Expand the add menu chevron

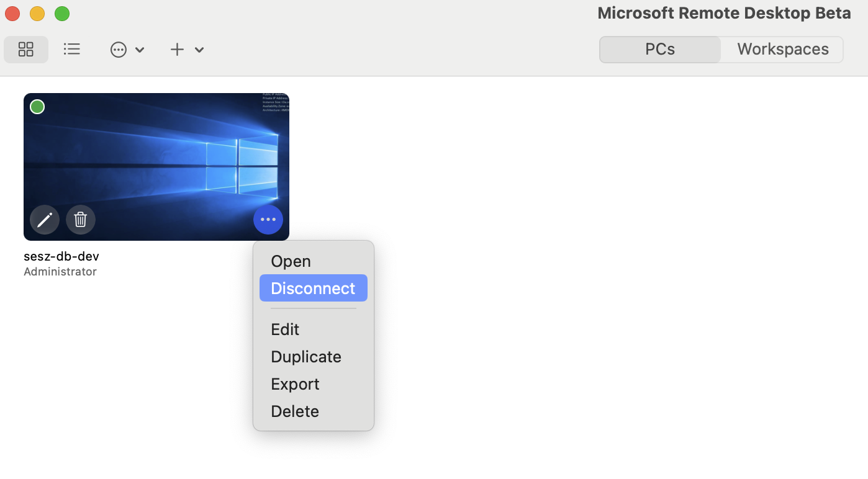coord(199,50)
